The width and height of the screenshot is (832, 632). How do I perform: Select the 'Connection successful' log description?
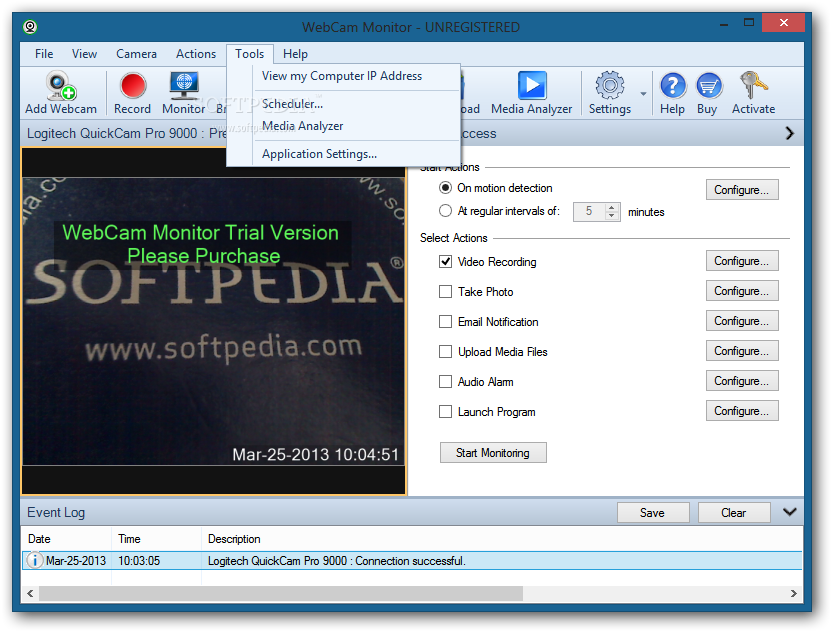click(336, 561)
